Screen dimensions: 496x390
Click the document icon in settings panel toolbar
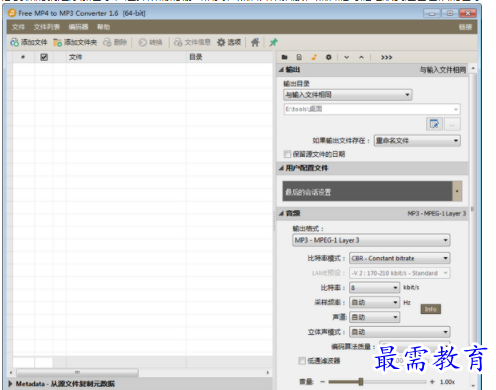299,57
